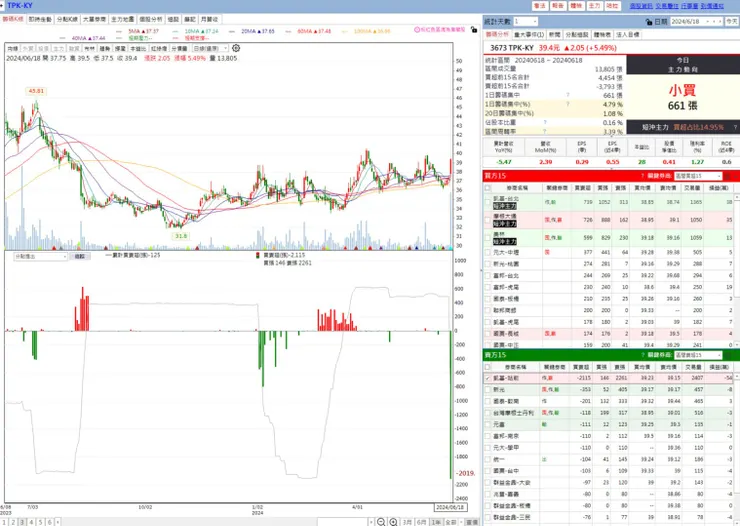Open the 日期 2024/6/18 date dropdown
Screen dimensions: 740x526
pos(707,22)
